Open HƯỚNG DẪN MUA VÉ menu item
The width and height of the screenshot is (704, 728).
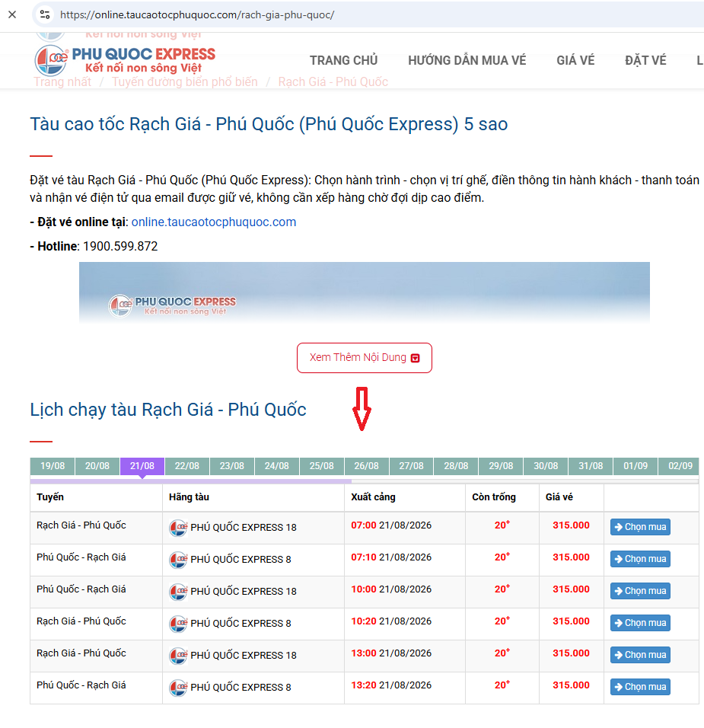(x=467, y=60)
